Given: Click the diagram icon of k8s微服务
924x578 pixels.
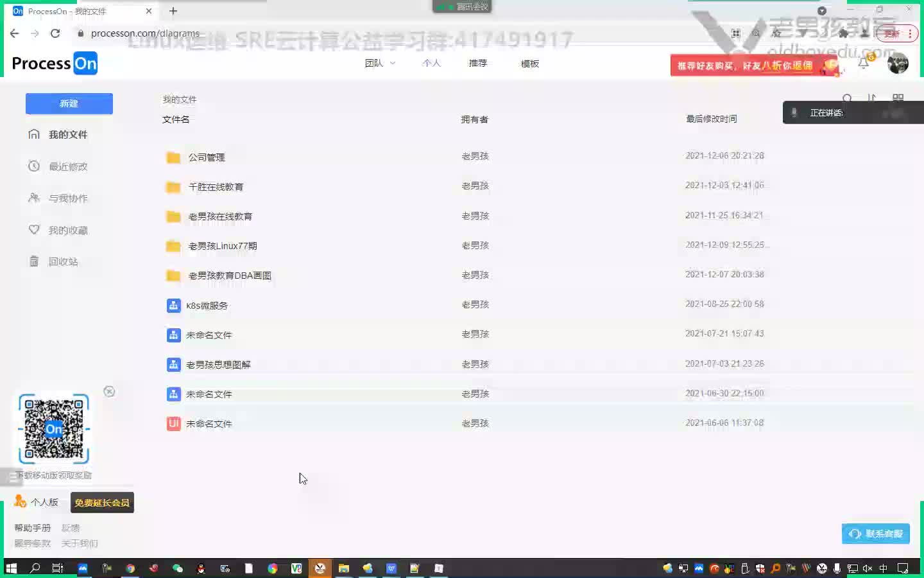Looking at the screenshot, I should tap(173, 305).
